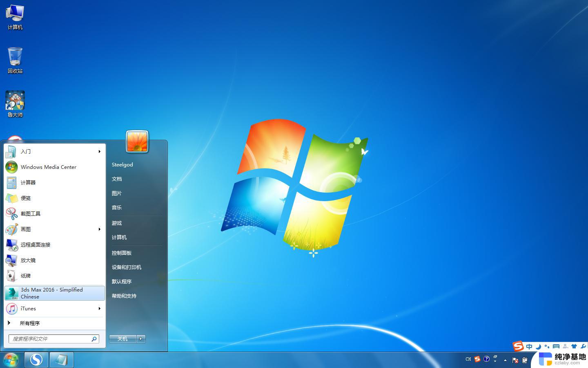Viewport: 588px width, 368px height.
Task: Show hidden tray icons arrow
Action: point(505,360)
